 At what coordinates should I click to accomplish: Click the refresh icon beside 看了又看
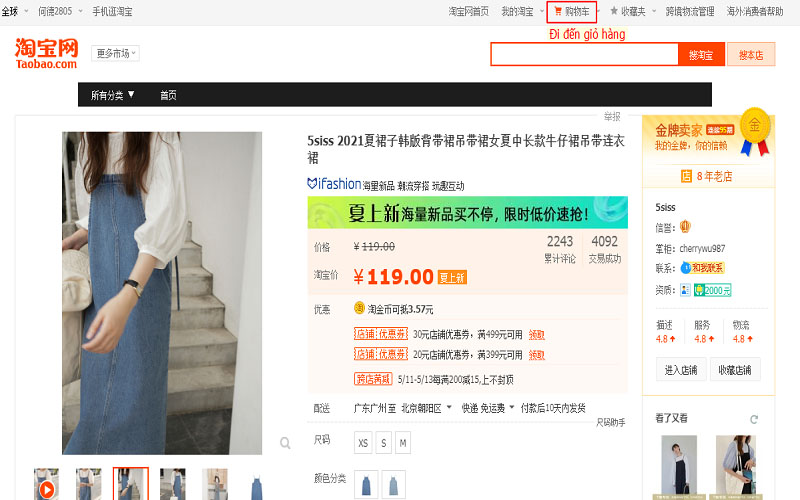pos(755,418)
